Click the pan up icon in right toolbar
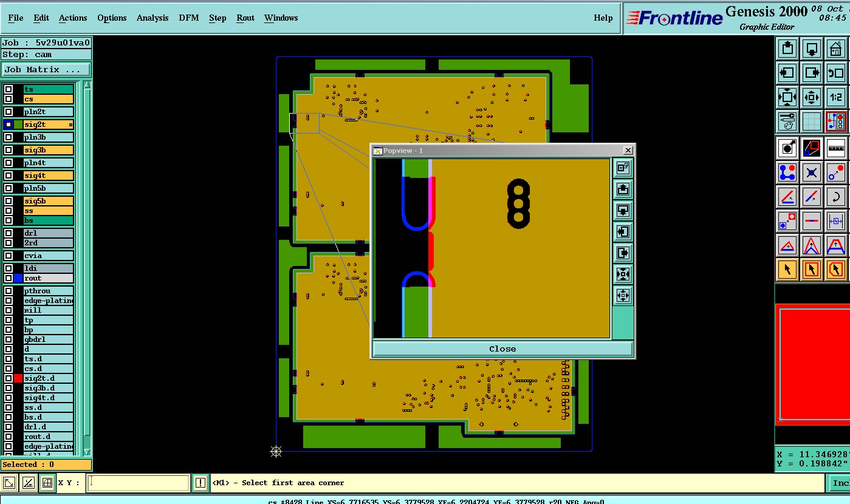The image size is (850, 504). pos(787,48)
